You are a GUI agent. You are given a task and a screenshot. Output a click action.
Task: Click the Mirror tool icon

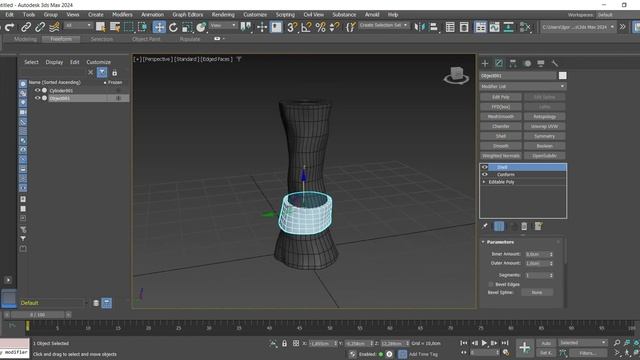click(420, 27)
